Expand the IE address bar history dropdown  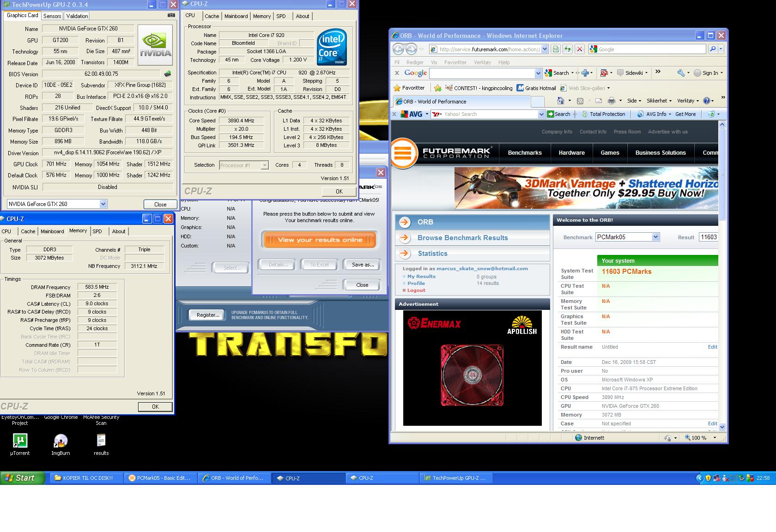point(544,49)
